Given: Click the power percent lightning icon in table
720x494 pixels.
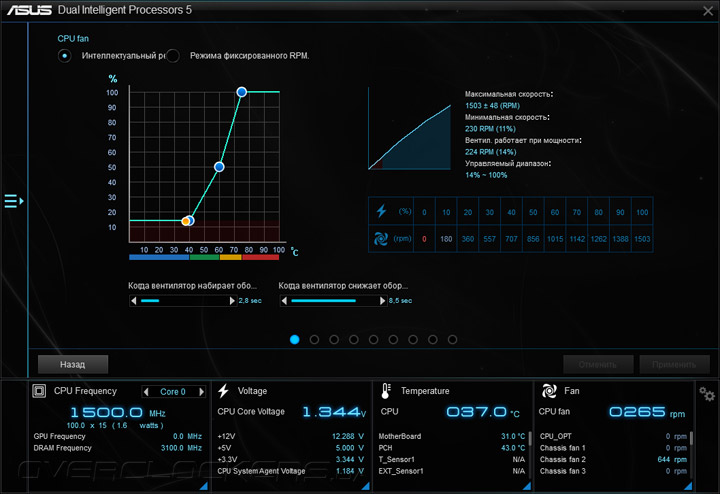Looking at the screenshot, I should [x=382, y=211].
